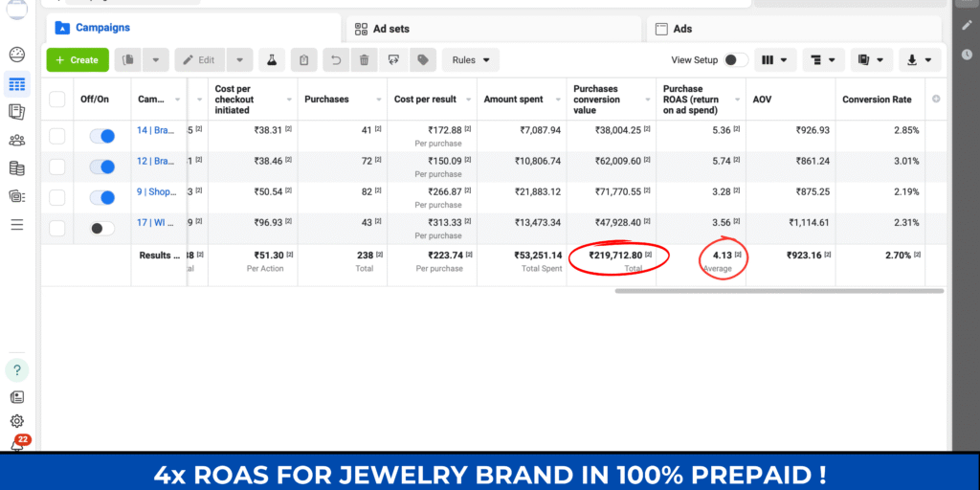The height and width of the screenshot is (490, 980).
Task: Turn on View Setup toggle
Action: pyautogui.click(x=735, y=60)
